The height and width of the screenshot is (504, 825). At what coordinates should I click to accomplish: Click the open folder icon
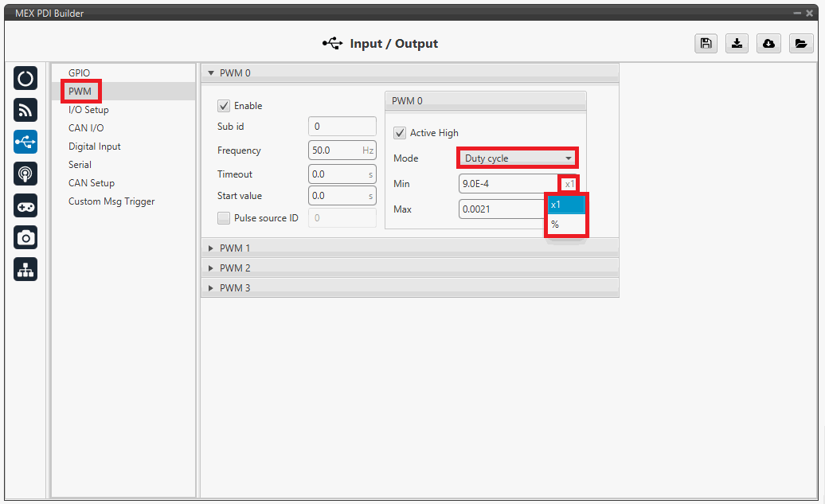point(800,44)
